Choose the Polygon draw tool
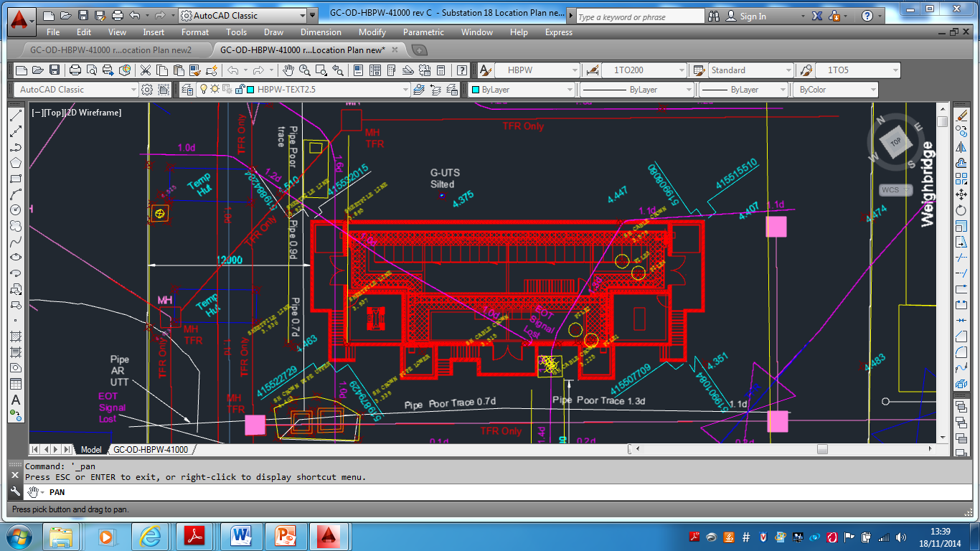 tap(16, 164)
